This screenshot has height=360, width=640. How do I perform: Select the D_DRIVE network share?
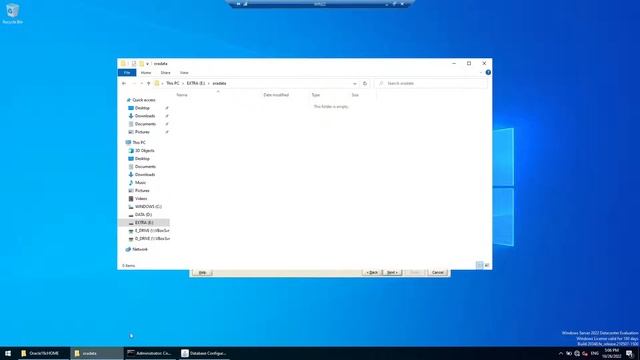(152, 239)
